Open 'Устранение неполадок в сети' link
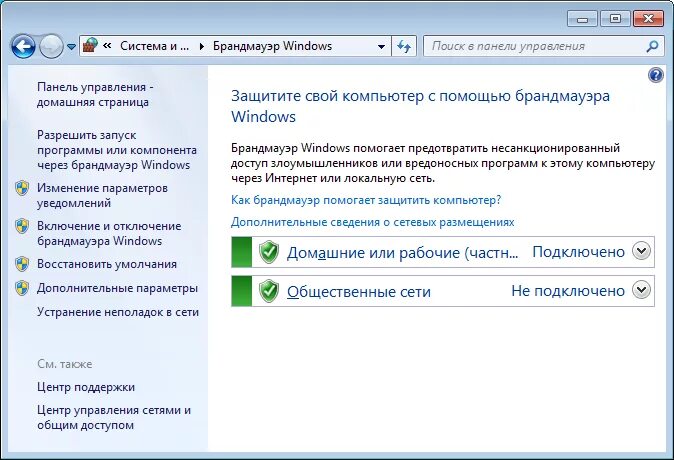 118,312
